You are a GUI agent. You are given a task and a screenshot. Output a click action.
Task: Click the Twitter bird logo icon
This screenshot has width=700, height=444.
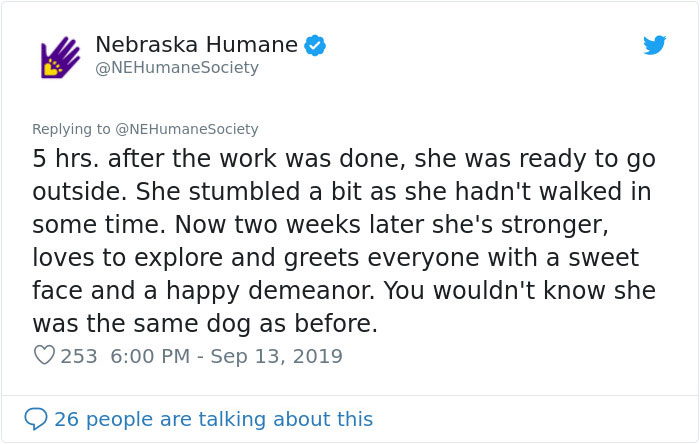(x=654, y=45)
